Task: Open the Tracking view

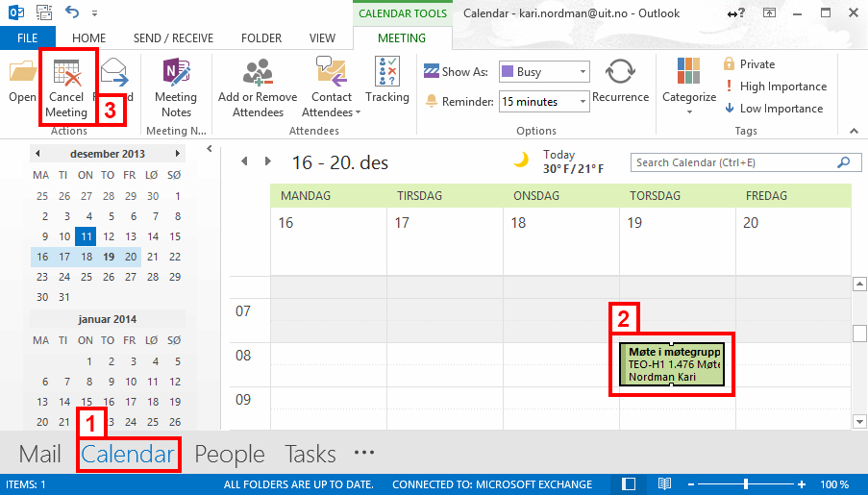Action: point(387,81)
